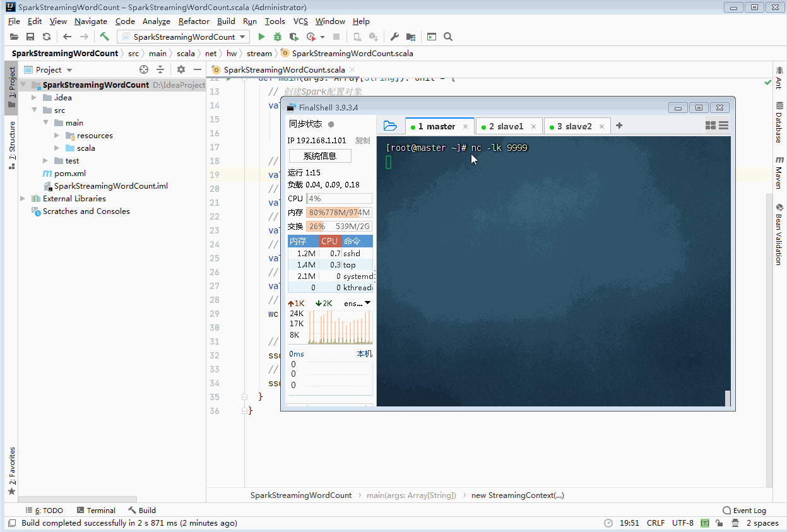This screenshot has height=532, width=787.
Task: Open the TODO tool window button
Action: [x=44, y=511]
